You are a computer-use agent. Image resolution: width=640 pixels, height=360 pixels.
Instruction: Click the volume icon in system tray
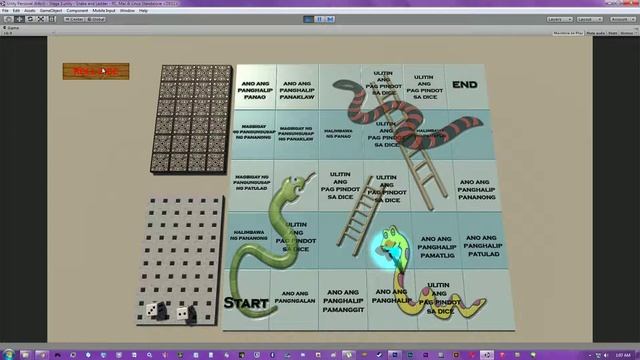pos(606,356)
